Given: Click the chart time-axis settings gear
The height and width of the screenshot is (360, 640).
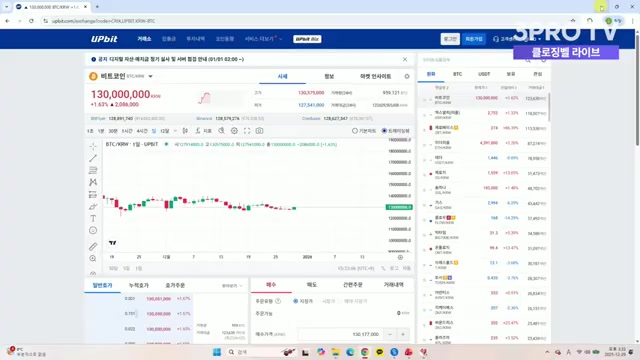Looking at the screenshot, I should (x=400, y=257).
